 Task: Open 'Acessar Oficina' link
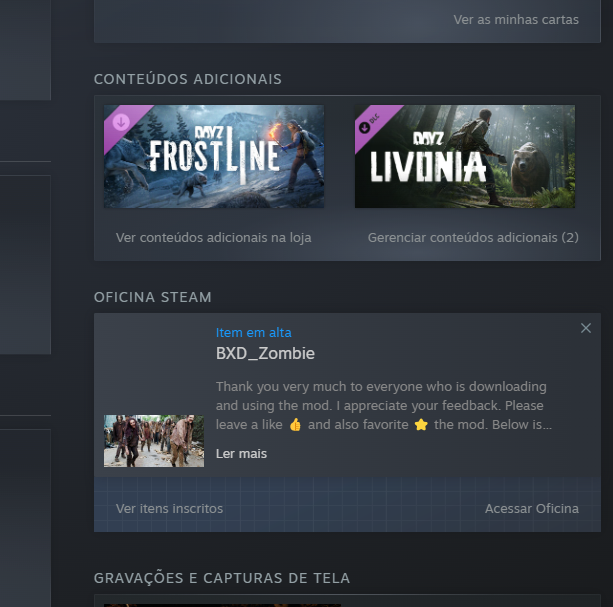(532, 509)
